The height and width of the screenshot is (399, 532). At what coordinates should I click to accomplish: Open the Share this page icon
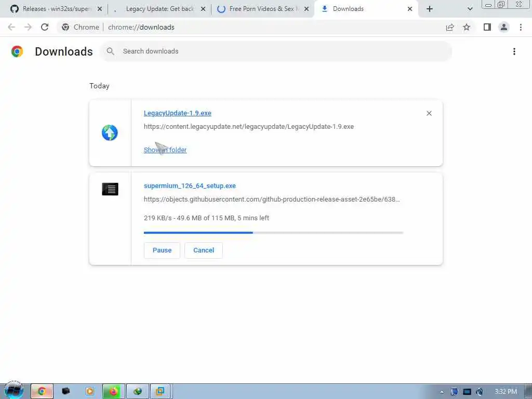pyautogui.click(x=450, y=27)
